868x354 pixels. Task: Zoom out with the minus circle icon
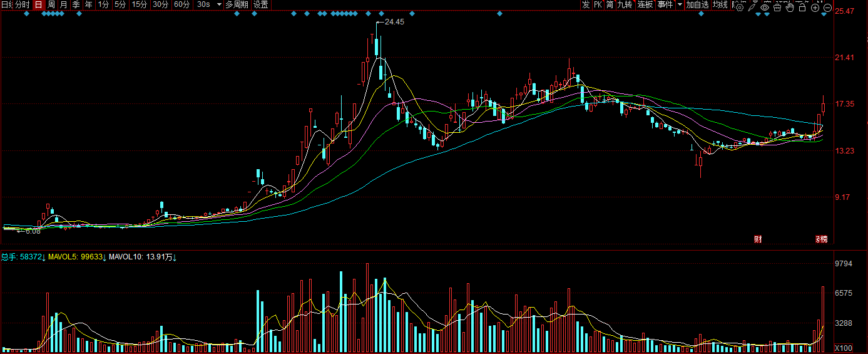click(827, 8)
